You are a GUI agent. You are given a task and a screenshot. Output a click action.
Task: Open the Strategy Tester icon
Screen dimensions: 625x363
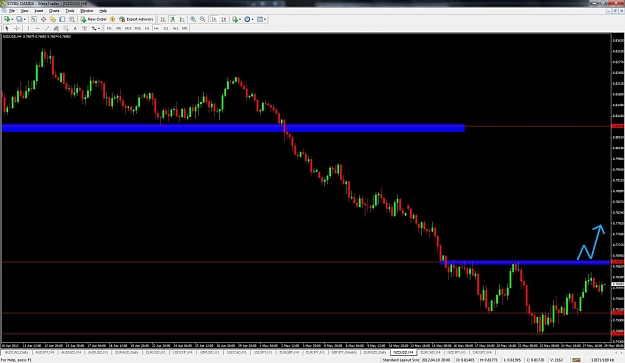click(x=72, y=19)
